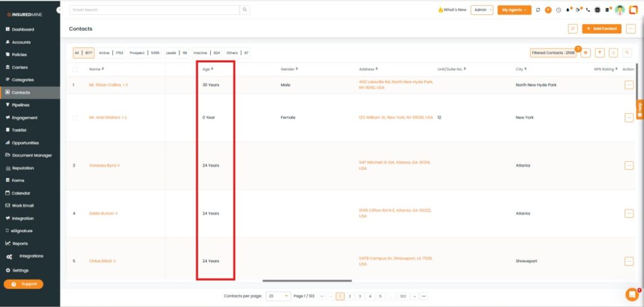Open Pipelines in the left sidebar
Screen dimensions: 644x307
click(x=21, y=105)
